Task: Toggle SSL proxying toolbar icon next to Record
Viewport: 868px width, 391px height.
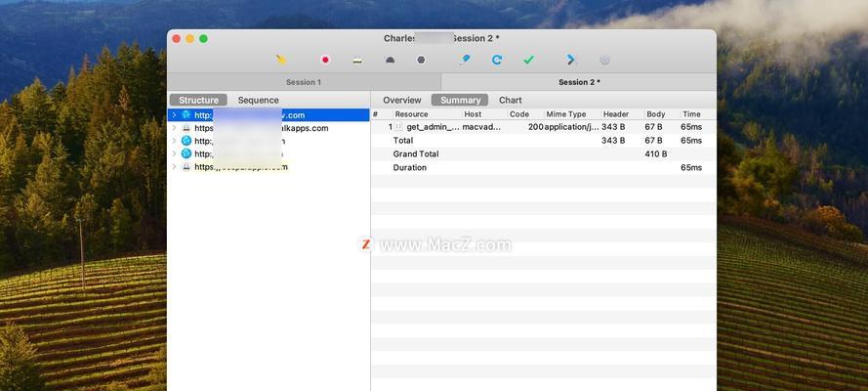Action: pyautogui.click(x=357, y=61)
